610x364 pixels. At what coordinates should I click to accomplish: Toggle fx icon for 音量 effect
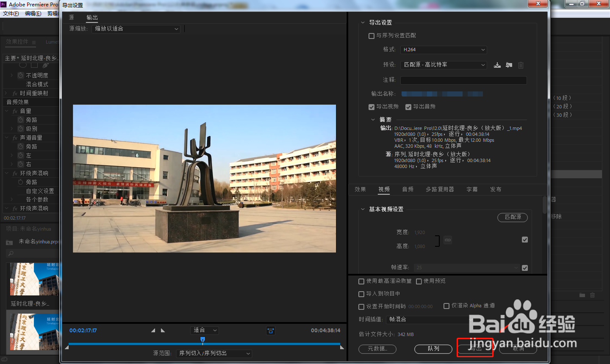coord(15,111)
